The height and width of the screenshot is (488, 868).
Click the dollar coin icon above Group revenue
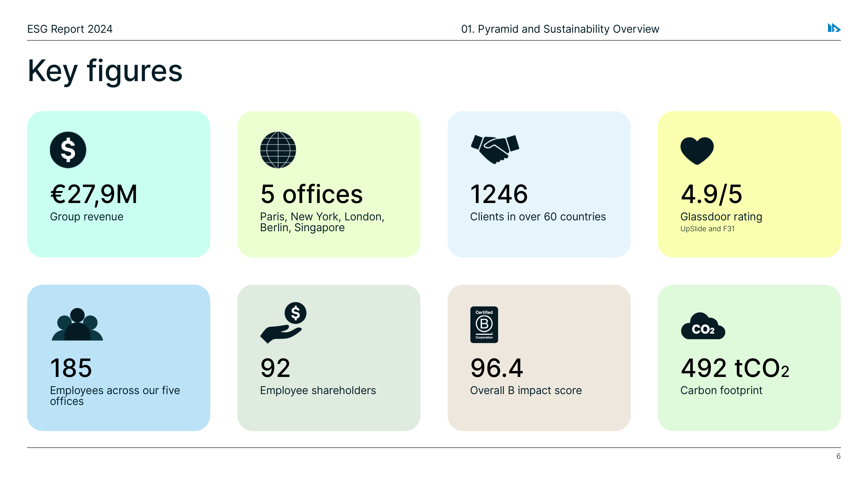click(x=68, y=150)
